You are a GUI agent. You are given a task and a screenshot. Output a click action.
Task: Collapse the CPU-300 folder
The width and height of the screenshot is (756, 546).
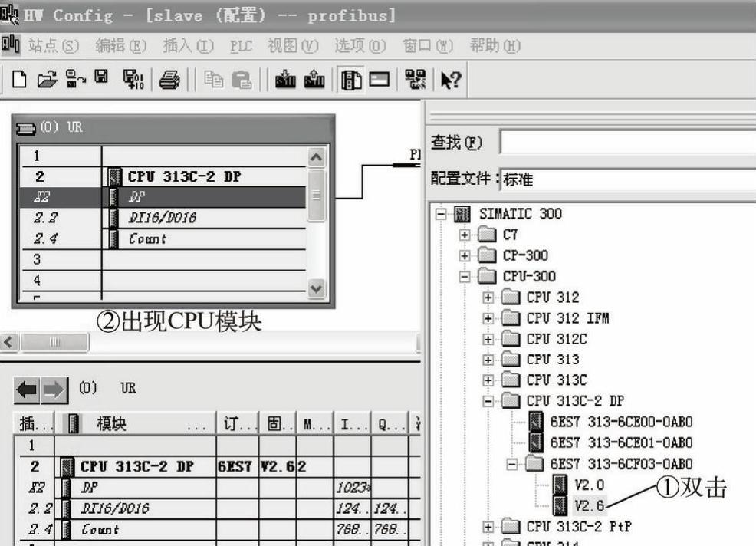point(465,277)
